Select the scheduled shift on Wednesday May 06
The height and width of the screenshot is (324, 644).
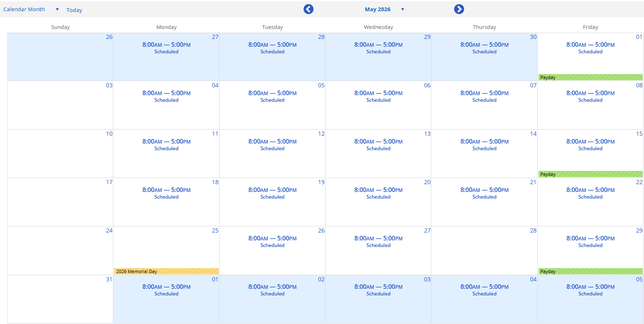(378, 96)
